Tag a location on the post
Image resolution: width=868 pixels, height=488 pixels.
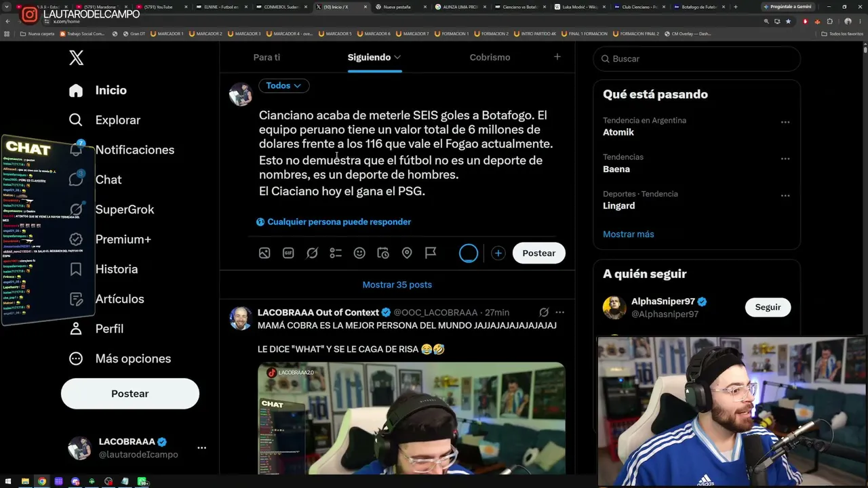pos(407,253)
